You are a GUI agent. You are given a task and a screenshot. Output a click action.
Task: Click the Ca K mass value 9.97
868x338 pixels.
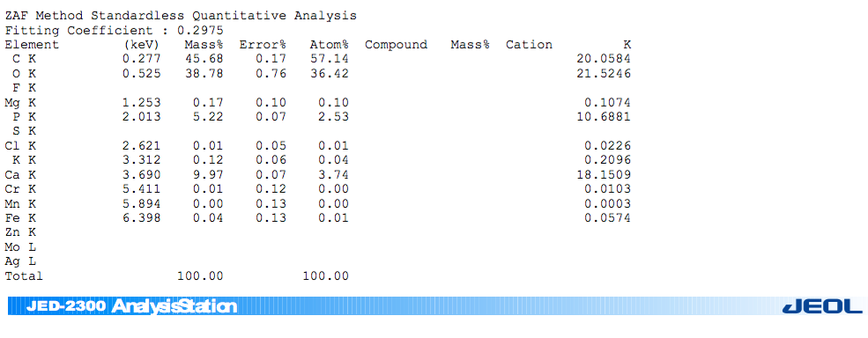click(x=208, y=175)
